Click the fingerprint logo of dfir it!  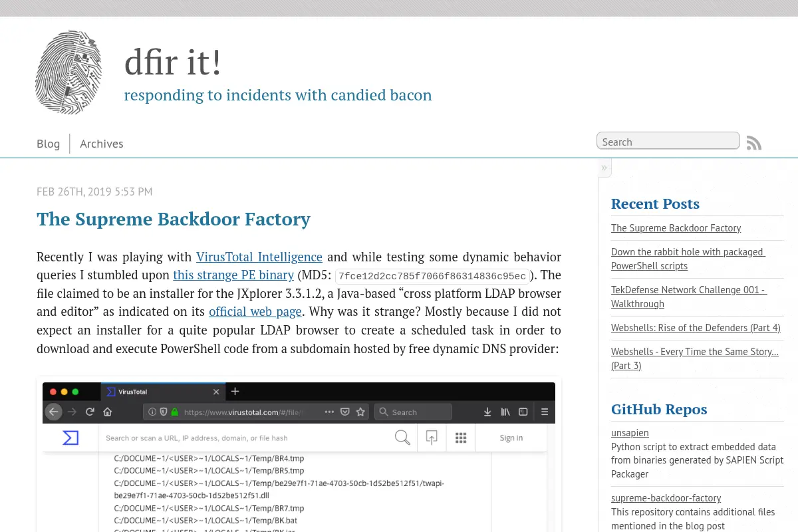pos(68,72)
